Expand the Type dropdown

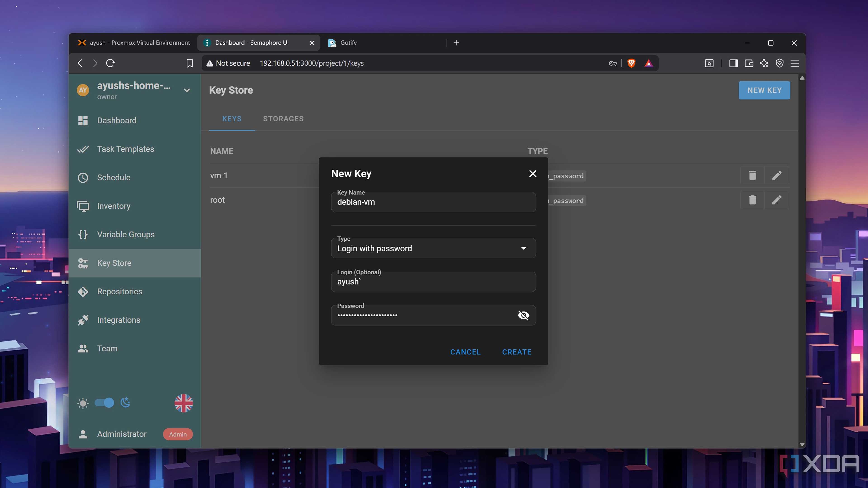tap(433, 248)
